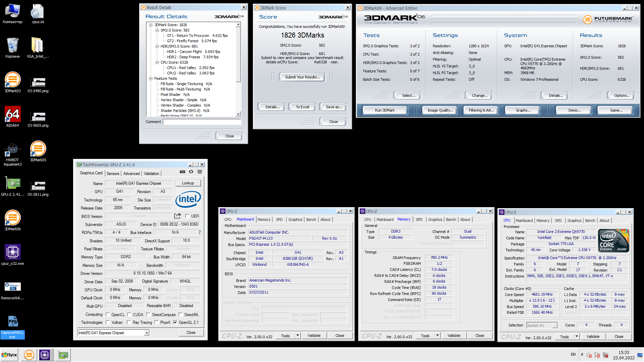Collapse the SM2.0 Score: 582 node

(157, 30)
